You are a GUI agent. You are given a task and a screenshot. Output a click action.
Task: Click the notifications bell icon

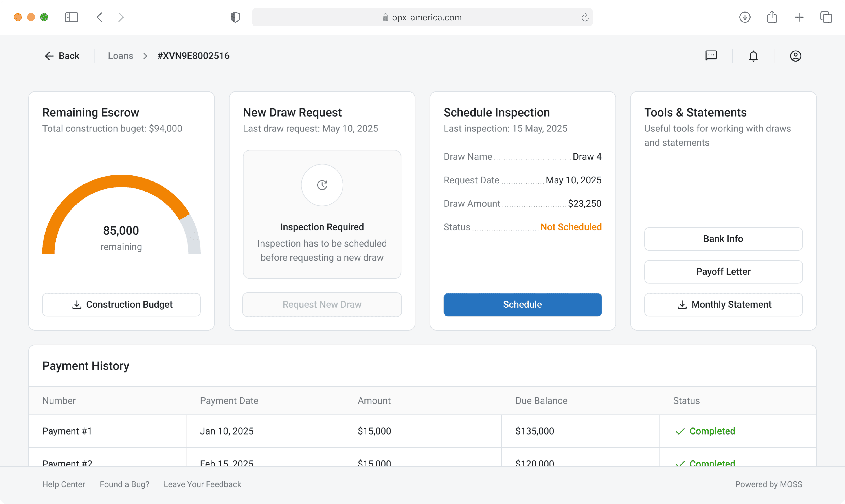pos(753,56)
